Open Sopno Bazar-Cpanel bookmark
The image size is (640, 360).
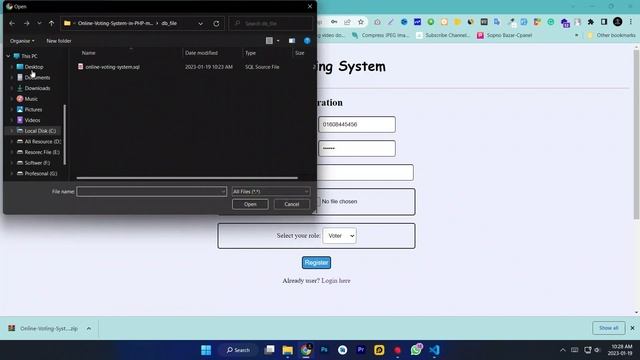pos(504,36)
